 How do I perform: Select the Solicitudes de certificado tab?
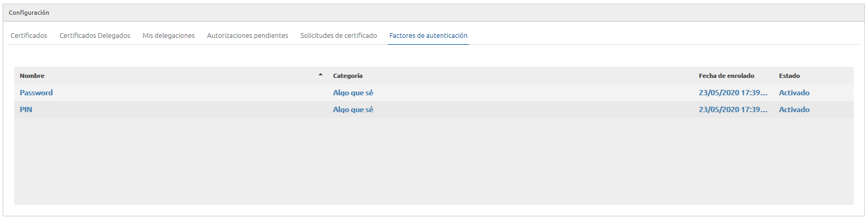pyautogui.click(x=339, y=36)
